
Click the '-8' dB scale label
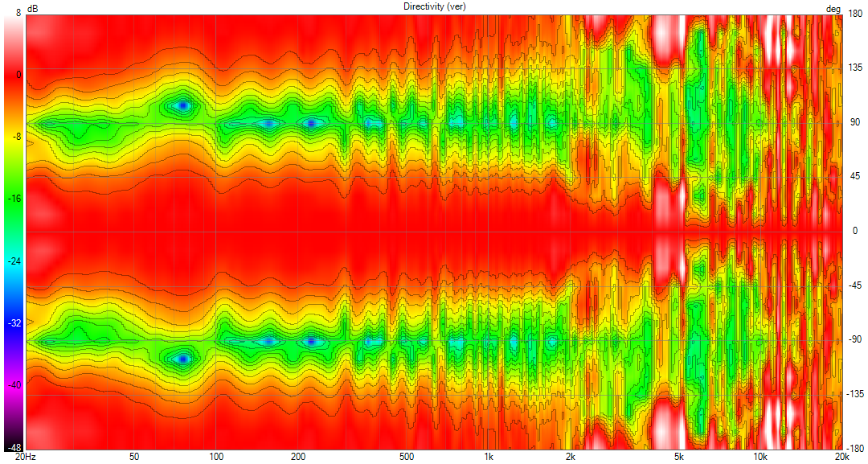pos(17,136)
